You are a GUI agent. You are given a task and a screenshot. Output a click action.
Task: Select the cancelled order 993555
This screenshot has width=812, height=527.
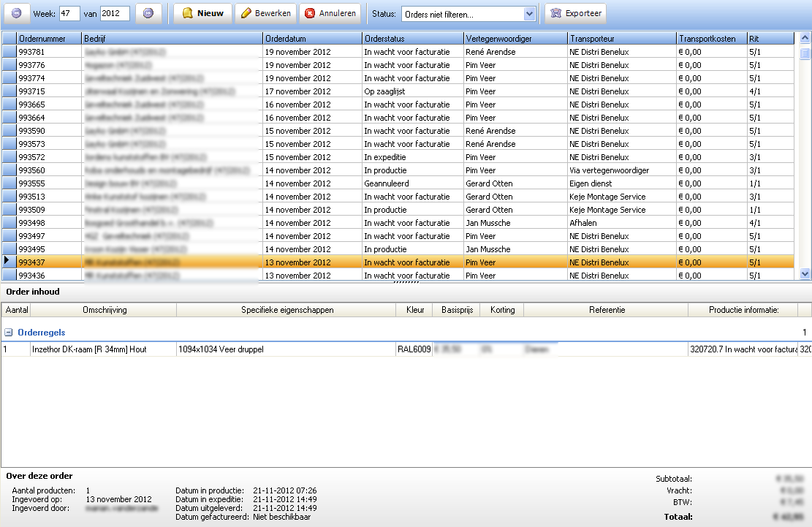click(x=48, y=183)
